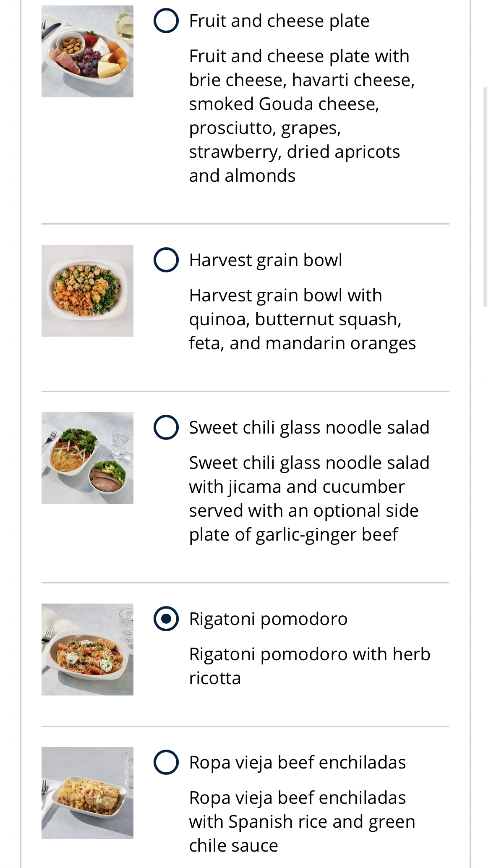Click the 'Ropa vieja beef enchiladas' heading
491x868 pixels.
click(x=297, y=763)
